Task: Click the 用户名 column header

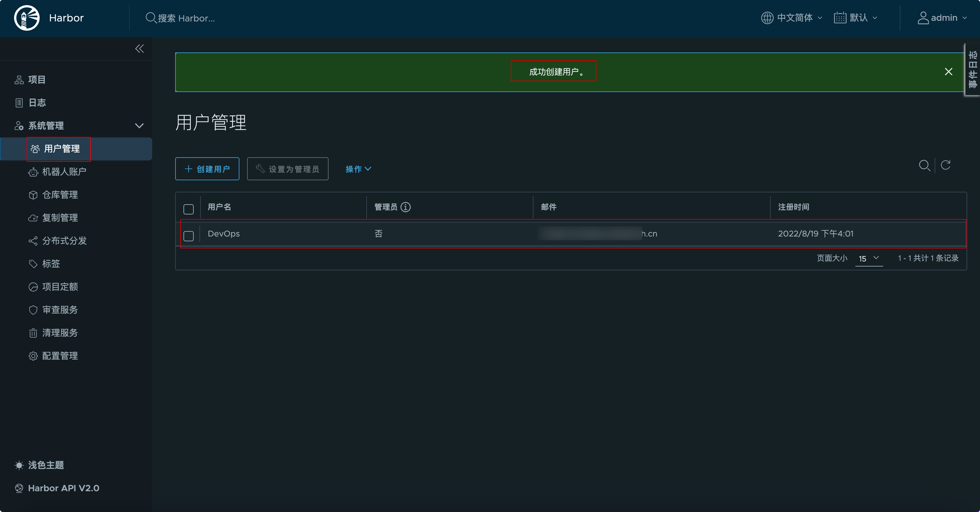Action: coord(219,207)
